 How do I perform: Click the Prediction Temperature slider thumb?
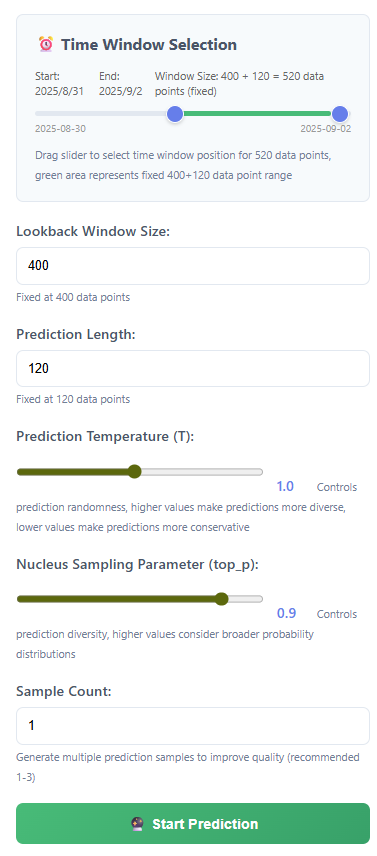coord(135,472)
